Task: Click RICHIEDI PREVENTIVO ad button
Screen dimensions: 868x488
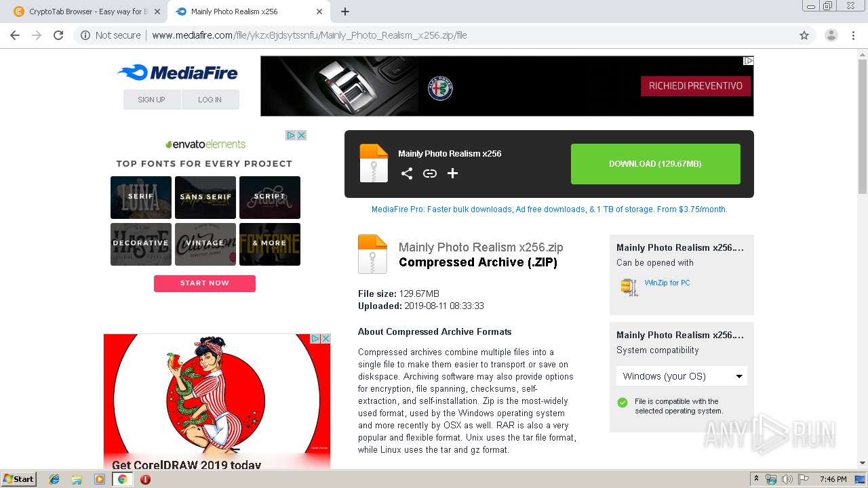Action: pyautogui.click(x=696, y=85)
